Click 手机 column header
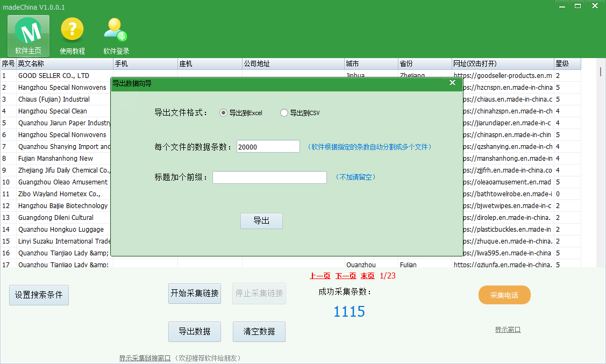The height and width of the screenshot is (364, 606). click(x=145, y=64)
